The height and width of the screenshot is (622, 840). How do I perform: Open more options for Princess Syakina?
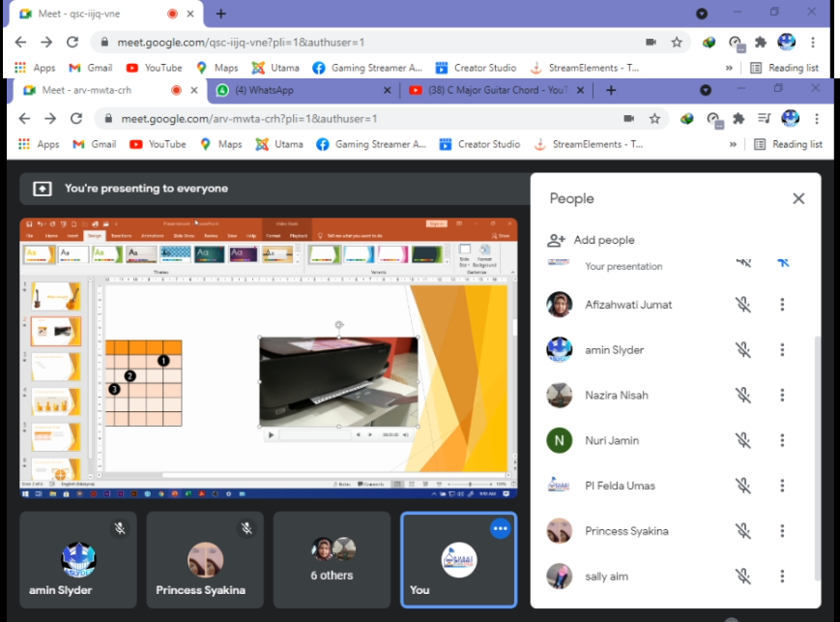coord(782,531)
